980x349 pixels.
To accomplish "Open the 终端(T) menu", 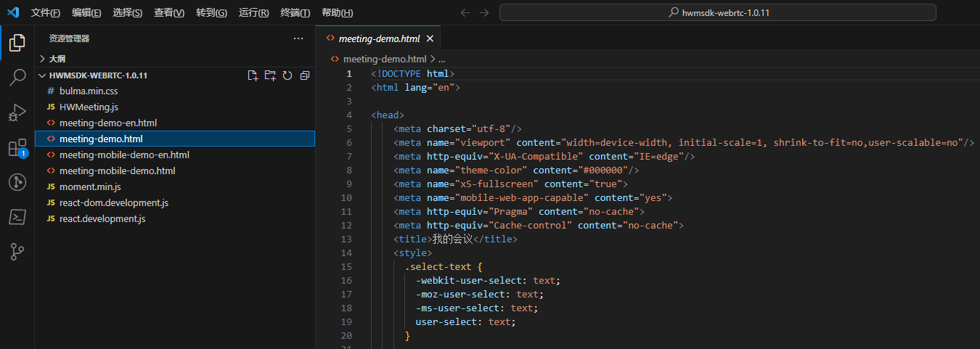I will (295, 13).
